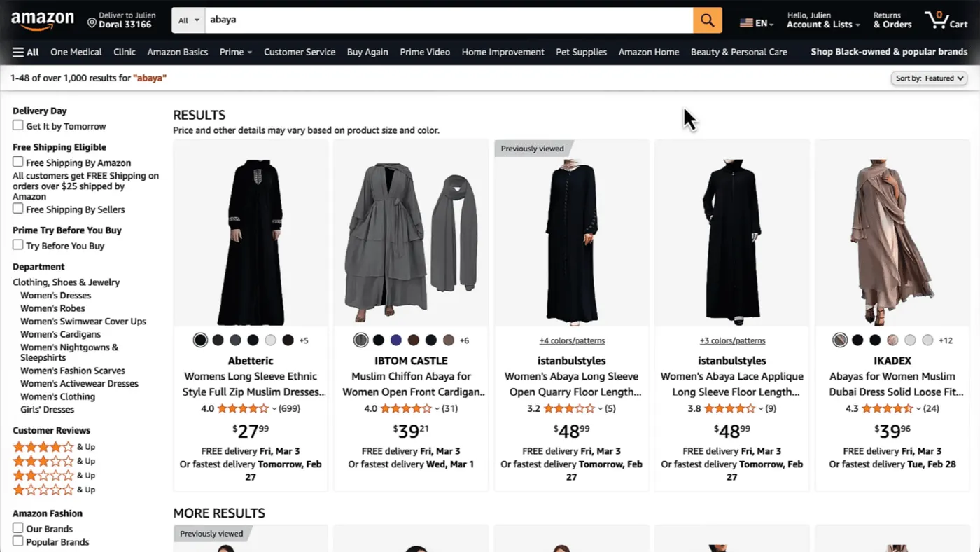Filter by Women's Robes department
Viewport: 980px width, 552px height.
52,308
